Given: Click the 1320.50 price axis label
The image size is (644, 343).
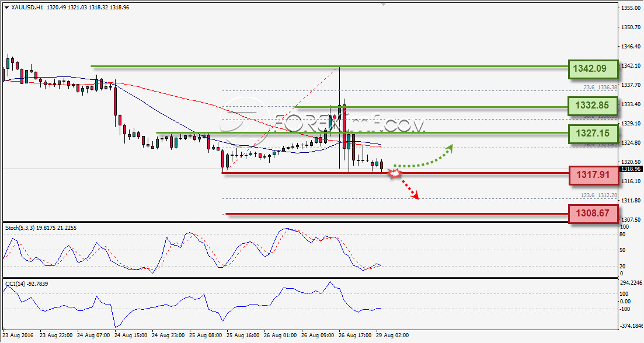Looking at the screenshot, I should [631, 162].
